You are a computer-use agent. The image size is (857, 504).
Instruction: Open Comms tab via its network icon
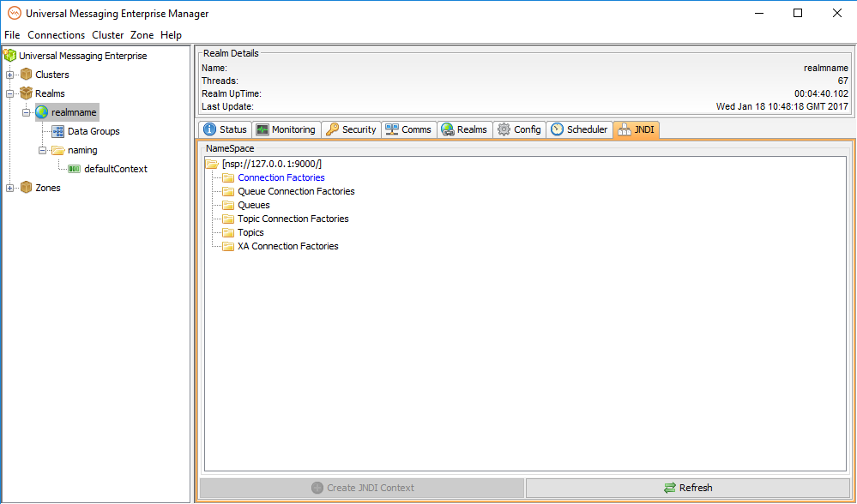click(x=391, y=129)
